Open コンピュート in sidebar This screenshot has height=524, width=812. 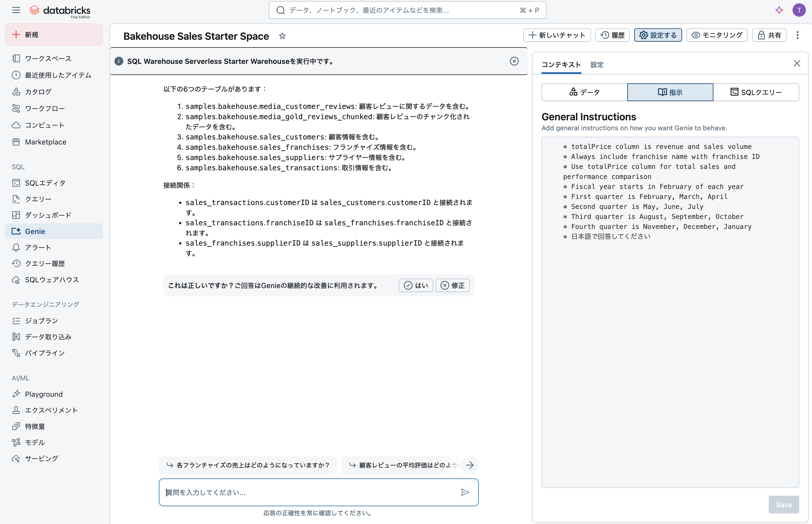tap(54, 125)
